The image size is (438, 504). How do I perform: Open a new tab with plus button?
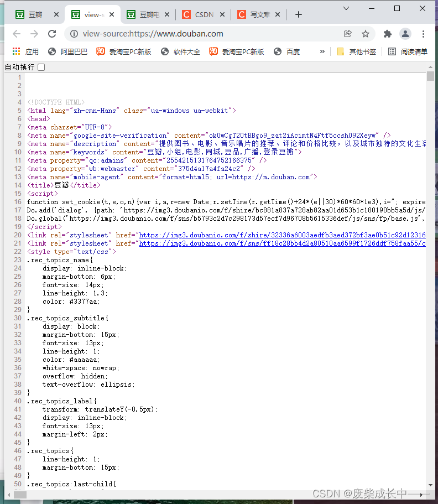coord(299,14)
